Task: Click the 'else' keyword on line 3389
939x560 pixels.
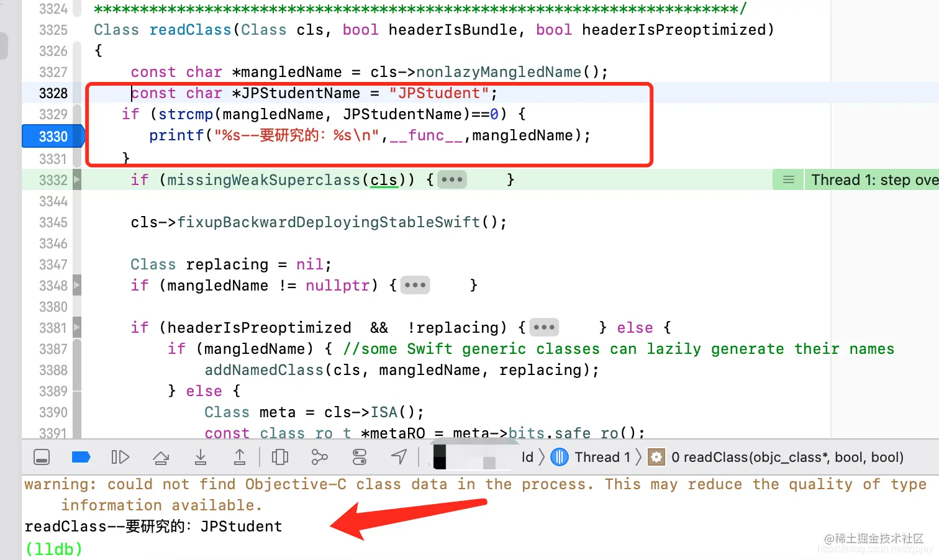Action: pos(204,391)
